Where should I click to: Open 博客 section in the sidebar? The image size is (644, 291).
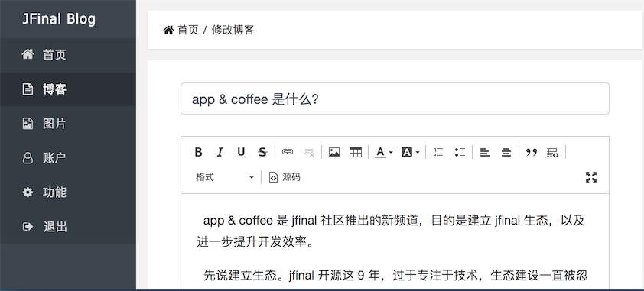tap(68, 89)
